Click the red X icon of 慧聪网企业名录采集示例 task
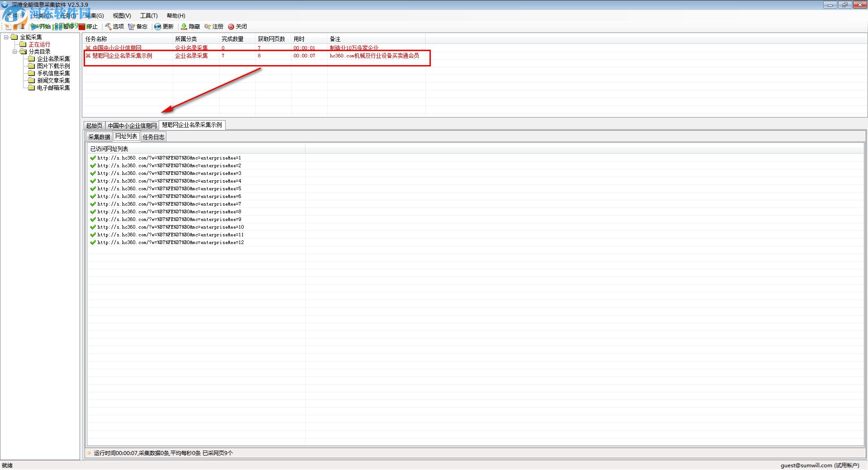Image resolution: width=868 pixels, height=470 pixels. 88,56
